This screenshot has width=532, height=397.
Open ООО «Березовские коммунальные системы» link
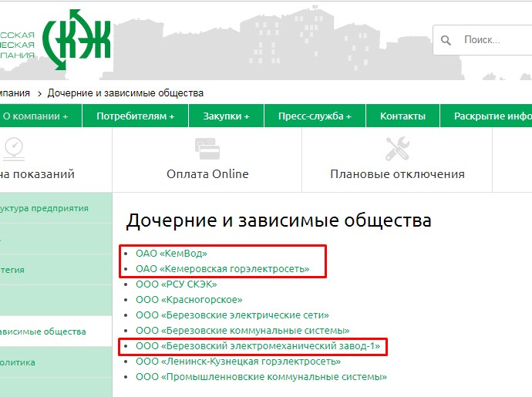[243, 330]
